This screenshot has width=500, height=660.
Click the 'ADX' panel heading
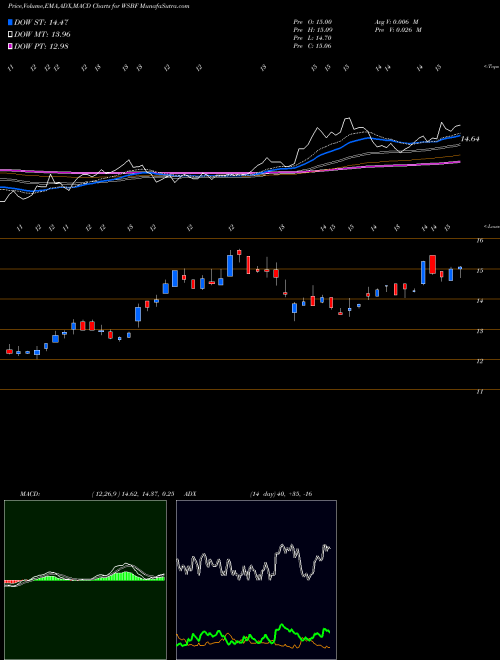[x=191, y=494]
